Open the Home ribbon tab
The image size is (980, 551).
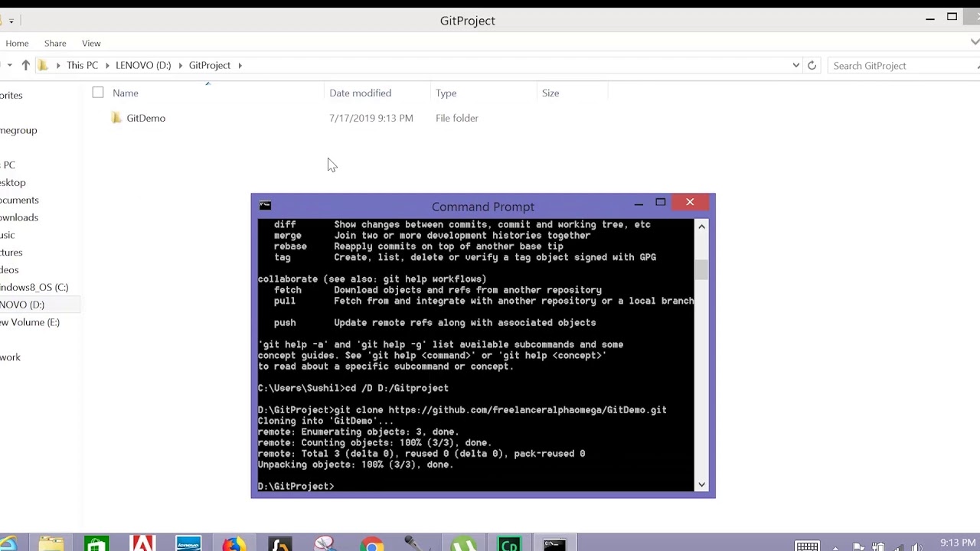[x=17, y=44]
